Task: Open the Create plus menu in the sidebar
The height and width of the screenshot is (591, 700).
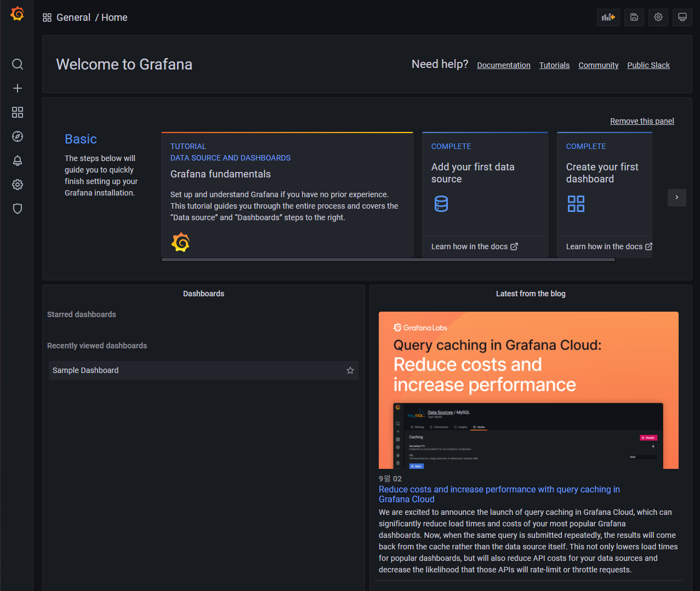Action: (x=18, y=88)
